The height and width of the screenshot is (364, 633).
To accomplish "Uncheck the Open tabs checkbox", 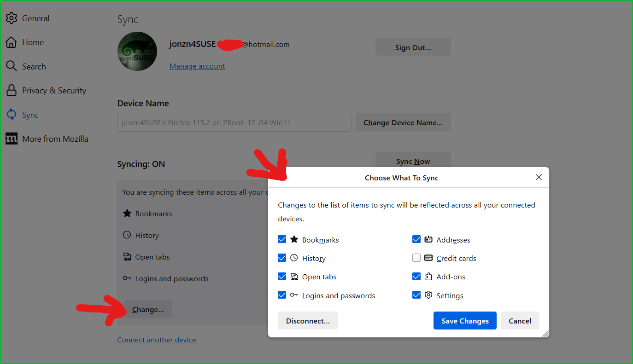I will [282, 277].
